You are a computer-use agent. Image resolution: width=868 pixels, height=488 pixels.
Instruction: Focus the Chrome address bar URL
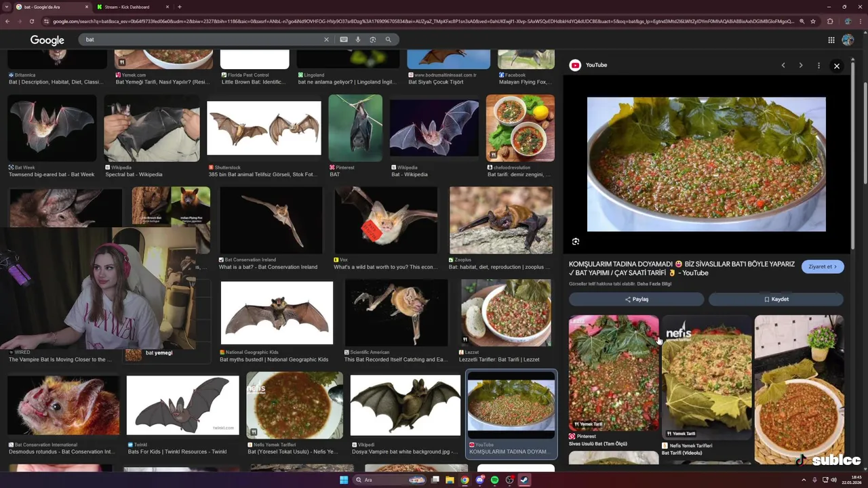click(x=423, y=21)
